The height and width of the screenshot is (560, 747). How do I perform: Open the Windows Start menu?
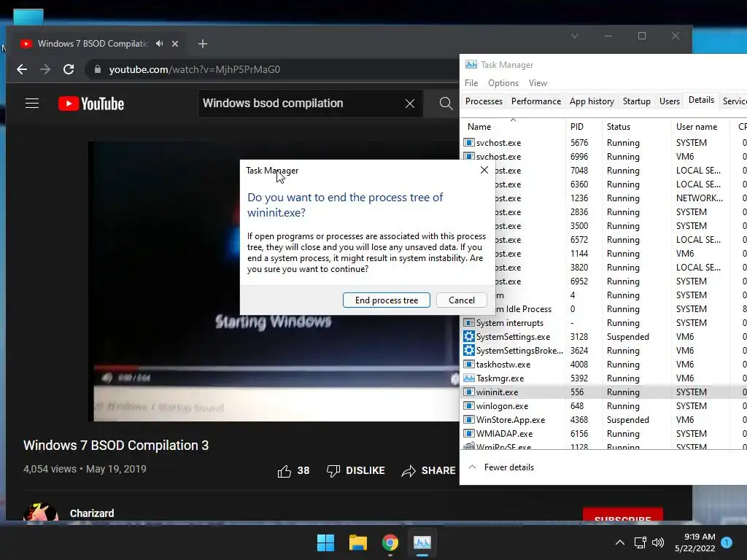tap(326, 542)
